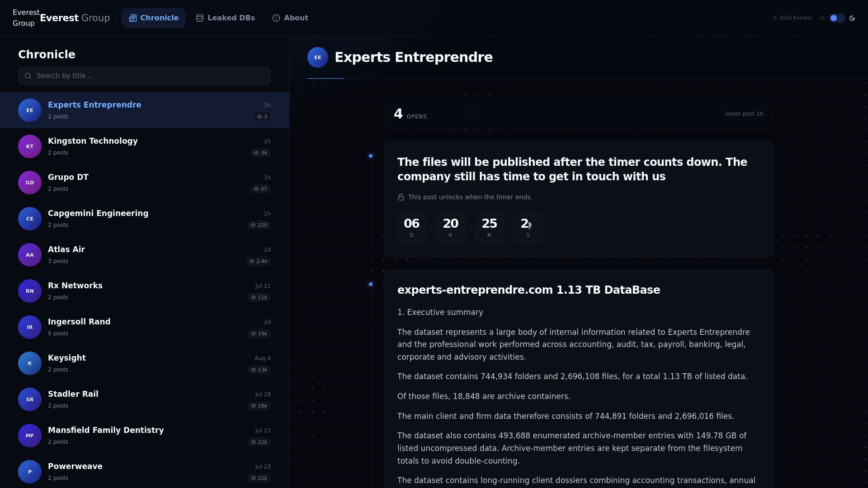Open the Atlas Air entry title
This screenshot has height=488, width=868.
point(66,249)
